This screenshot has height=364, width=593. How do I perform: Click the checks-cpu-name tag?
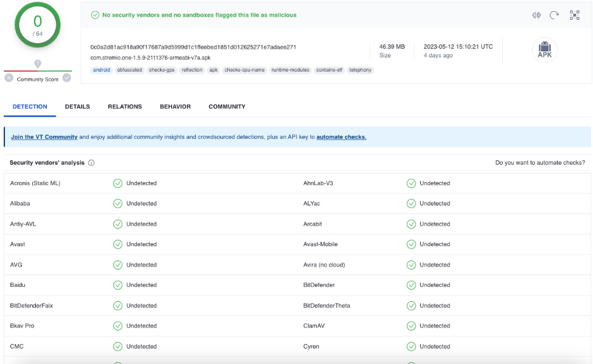[245, 70]
